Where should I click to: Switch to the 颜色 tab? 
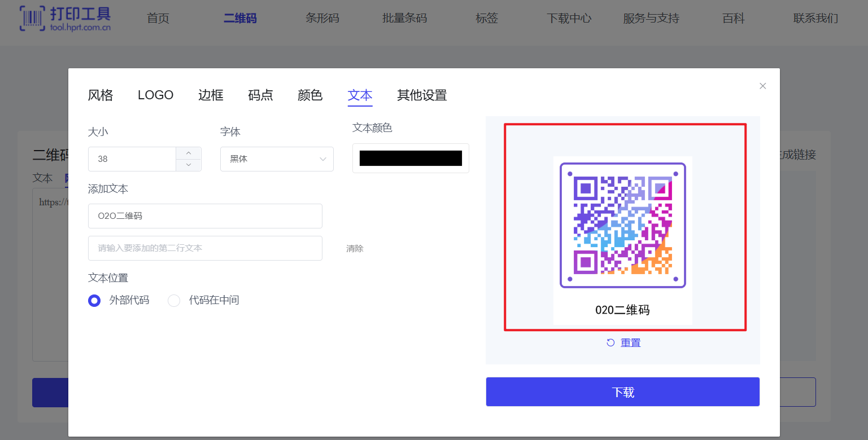click(x=310, y=95)
